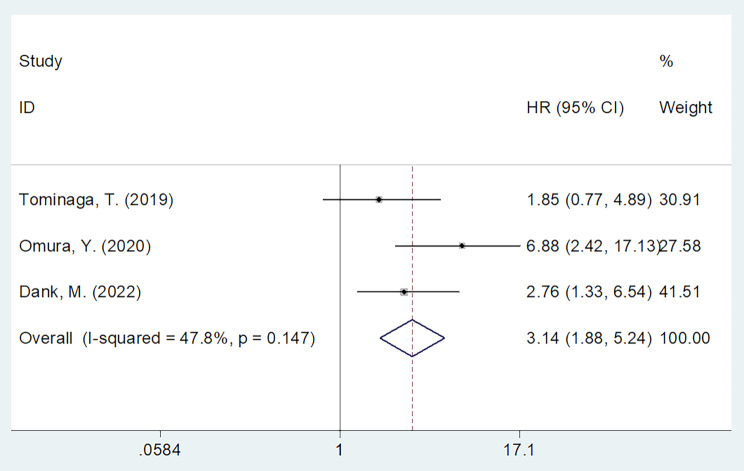This screenshot has width=744, height=471.
Task: Click the .0584 axis tick label
Action: (162, 451)
